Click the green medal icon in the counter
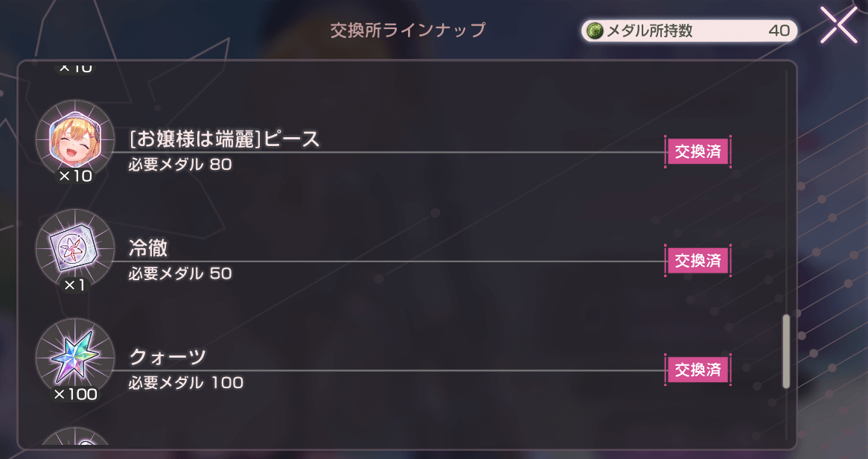This screenshot has height=459, width=868. tap(596, 31)
